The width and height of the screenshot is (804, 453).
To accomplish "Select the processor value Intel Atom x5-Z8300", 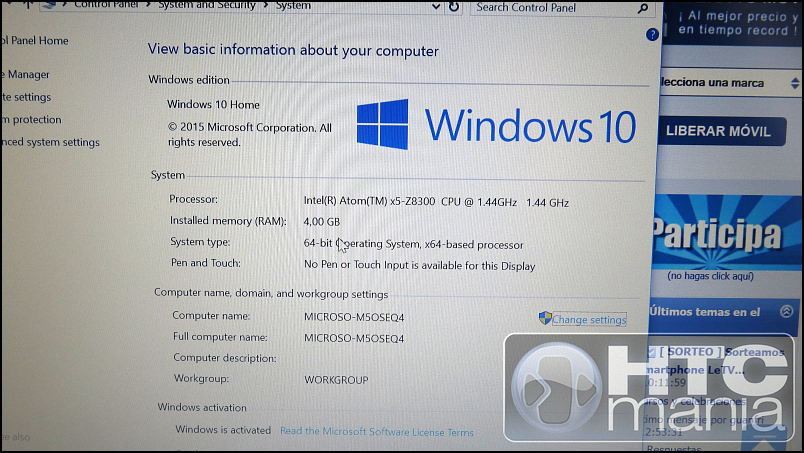I will 436,202.
